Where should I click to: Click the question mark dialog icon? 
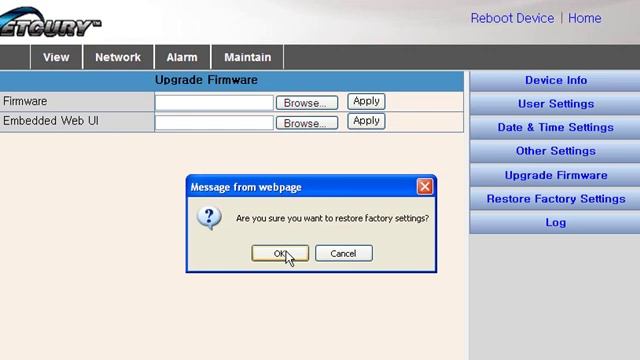[x=209, y=218]
